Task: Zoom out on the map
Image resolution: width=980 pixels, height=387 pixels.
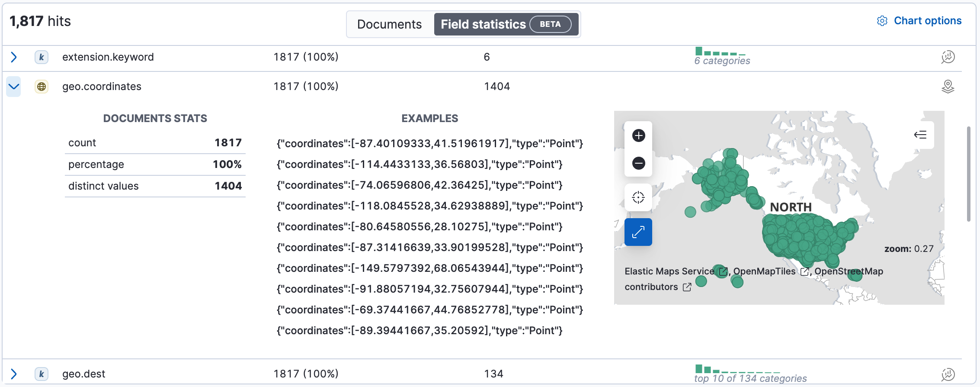Action: coord(638,163)
